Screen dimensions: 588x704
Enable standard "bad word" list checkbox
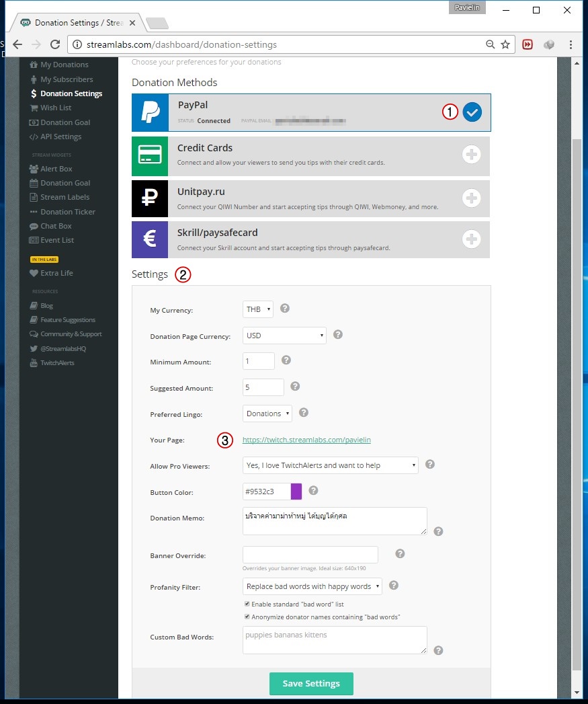pyautogui.click(x=247, y=604)
